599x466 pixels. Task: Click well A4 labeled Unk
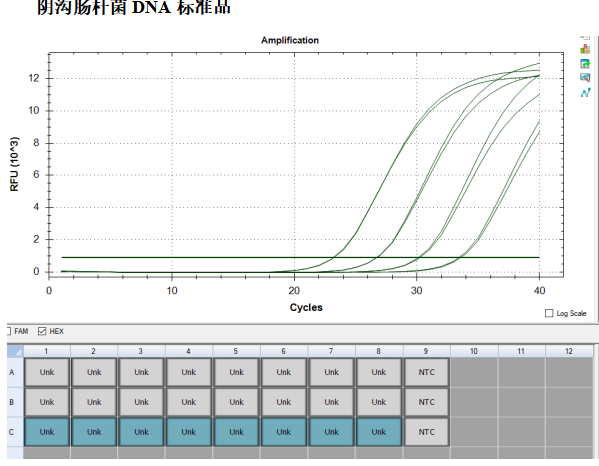click(189, 372)
